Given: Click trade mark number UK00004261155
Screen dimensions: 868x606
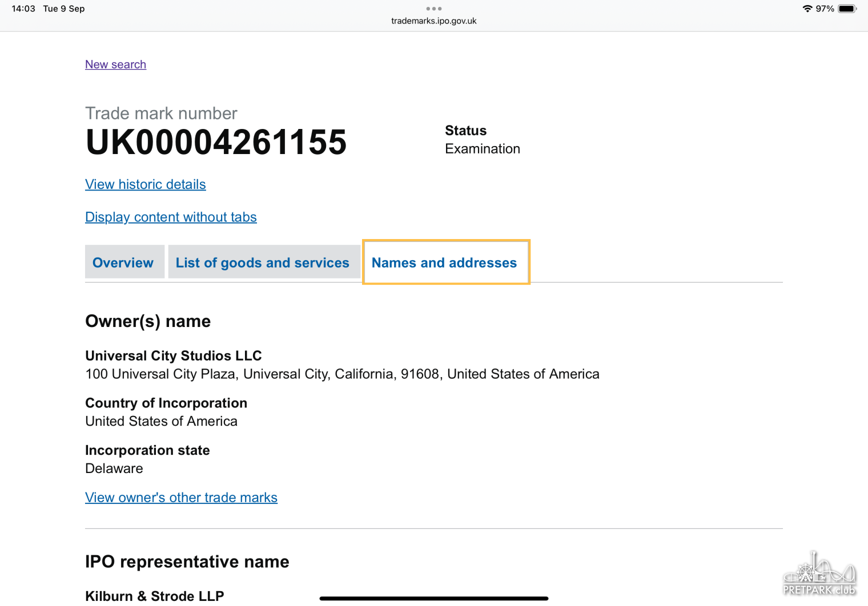Looking at the screenshot, I should click(216, 142).
